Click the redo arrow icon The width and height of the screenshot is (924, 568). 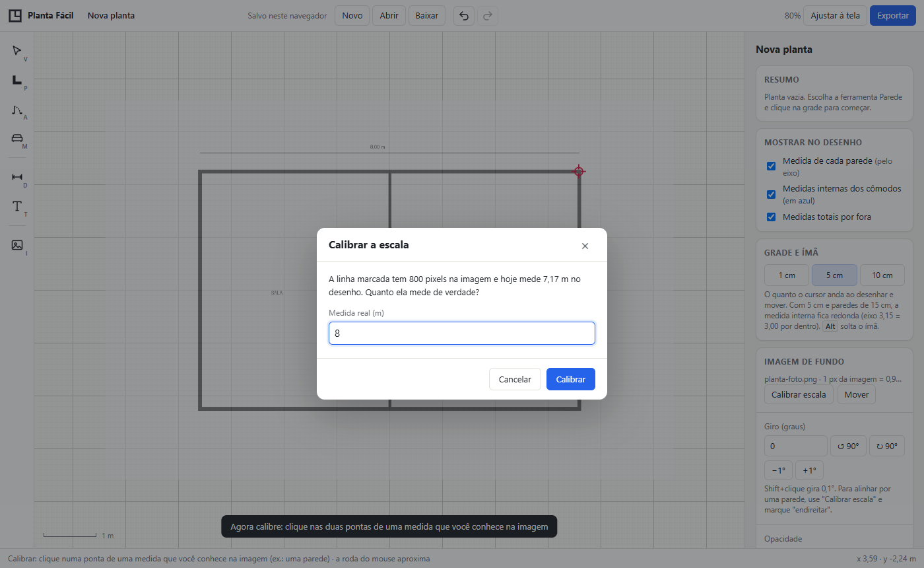coord(488,15)
